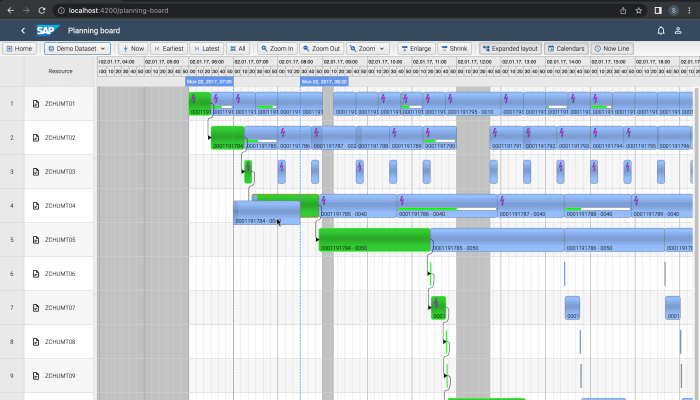Click the 'Mon 02, 2017, 08:30' marker label
Viewport: 700px width, 400px height.
[x=324, y=82]
